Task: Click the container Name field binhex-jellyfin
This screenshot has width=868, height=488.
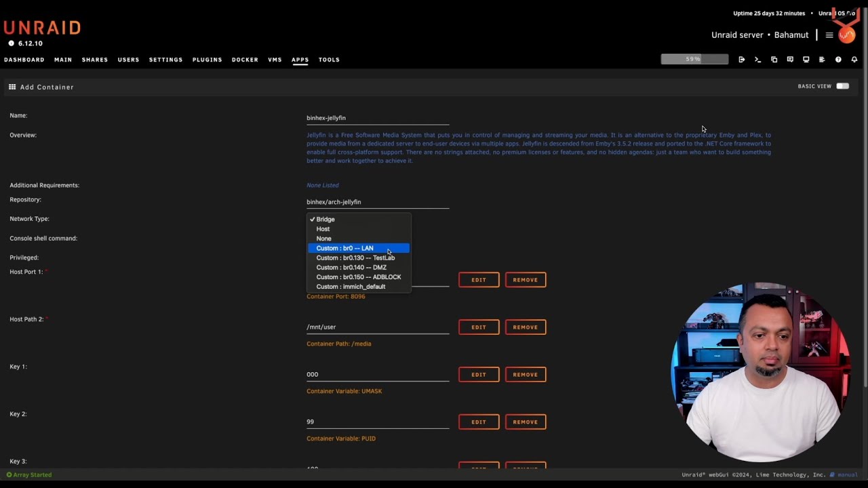Action: tap(378, 118)
